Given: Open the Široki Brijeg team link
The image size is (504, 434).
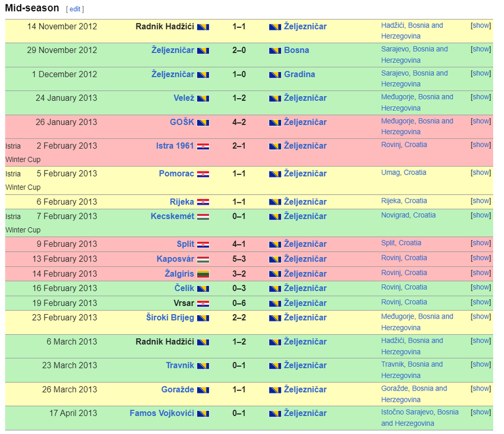Looking at the screenshot, I should 170,318.
